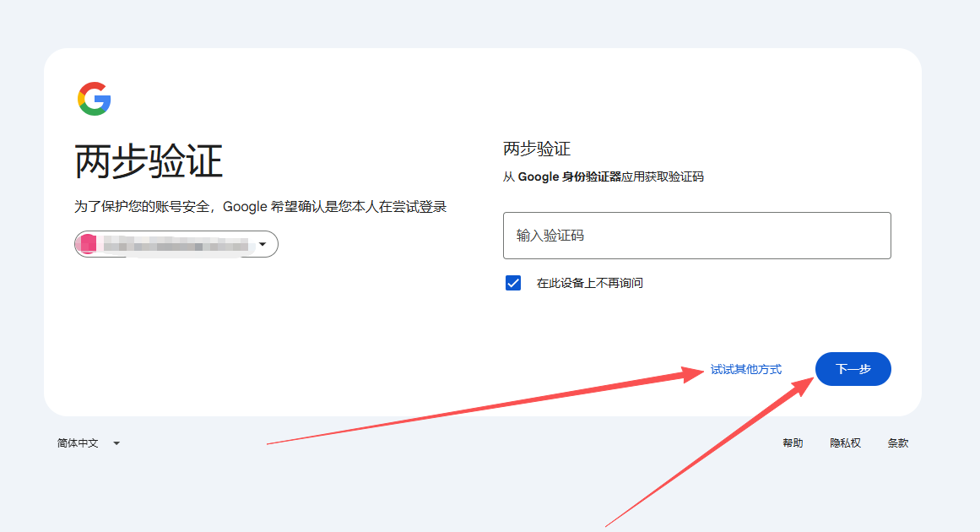Open the 隐私权 link

845,443
